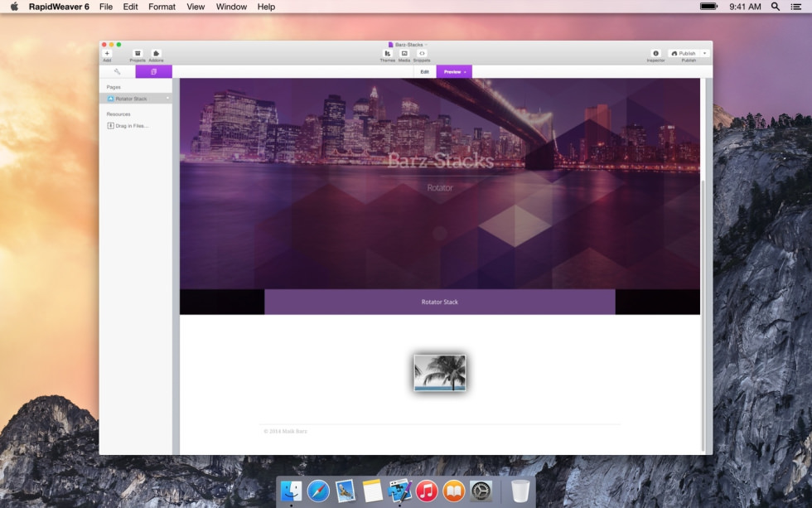This screenshot has height=508, width=812.
Task: Open the Trash in the dock
Action: click(x=520, y=491)
